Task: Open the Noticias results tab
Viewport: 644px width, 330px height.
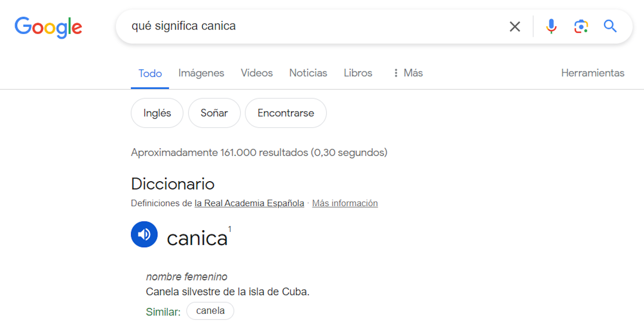Action: (308, 73)
